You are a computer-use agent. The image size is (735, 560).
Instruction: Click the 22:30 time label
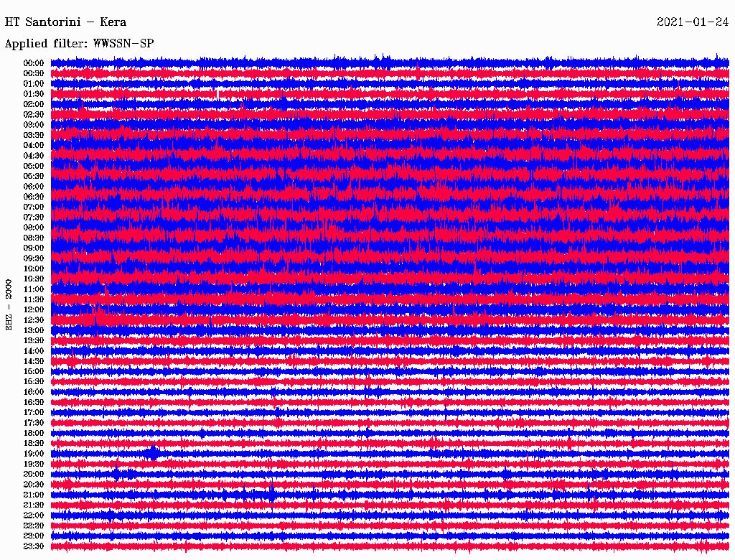coord(34,526)
